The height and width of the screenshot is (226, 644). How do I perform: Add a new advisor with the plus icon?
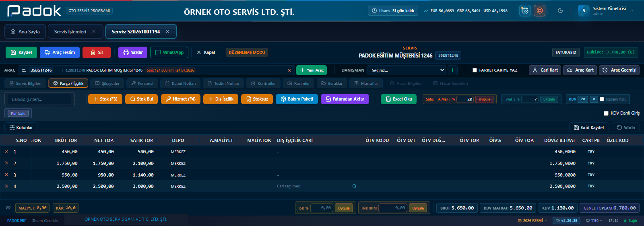452,70
